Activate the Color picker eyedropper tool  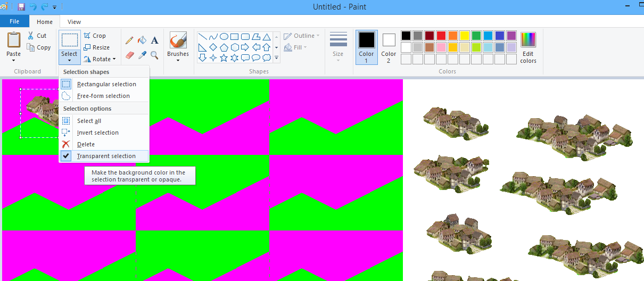pos(142,55)
